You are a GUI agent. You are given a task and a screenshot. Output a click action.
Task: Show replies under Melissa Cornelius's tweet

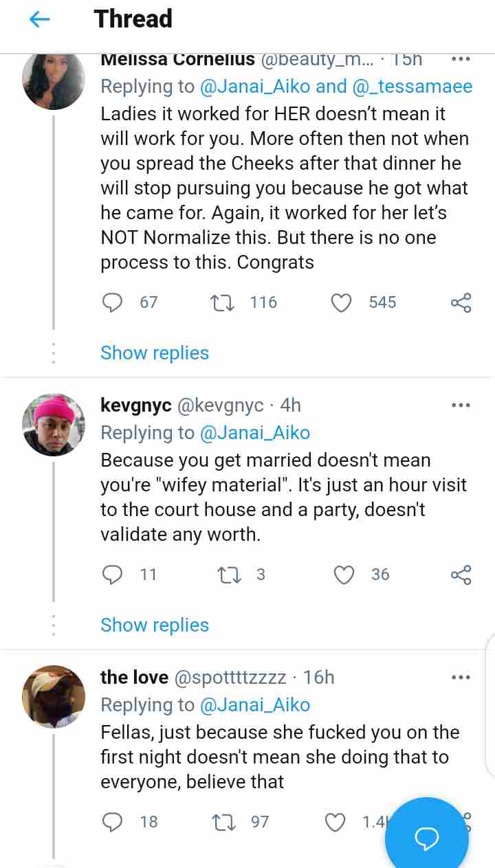coord(155,353)
